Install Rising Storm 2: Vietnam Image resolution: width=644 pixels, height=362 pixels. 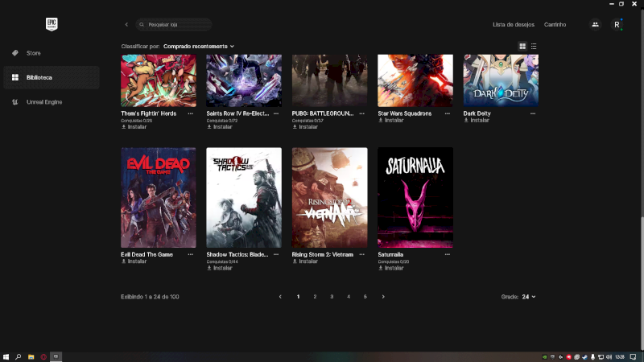pos(305,261)
